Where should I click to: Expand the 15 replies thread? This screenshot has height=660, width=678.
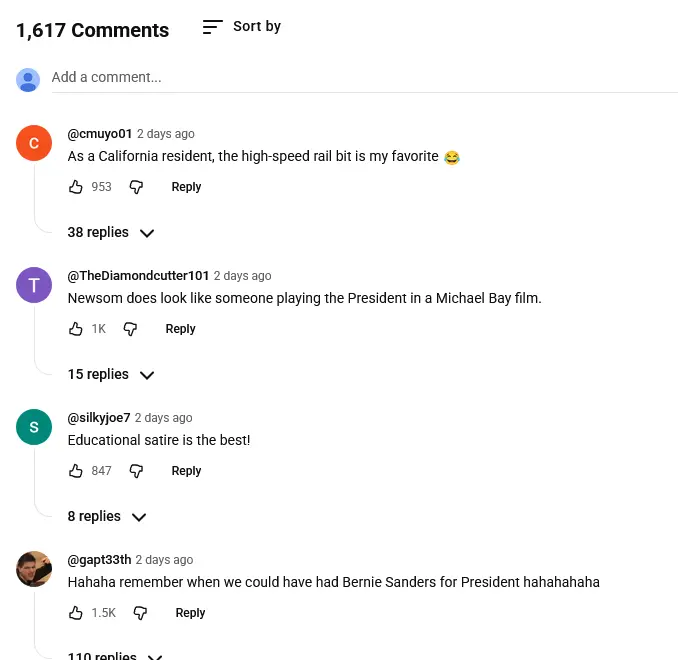coord(110,375)
